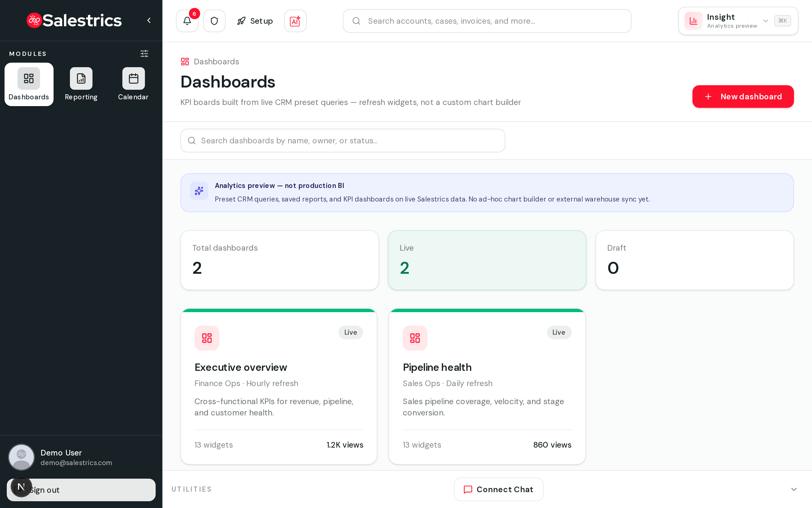Click the sparkle icon in the analytics banner
The width and height of the screenshot is (812, 508).
click(x=199, y=191)
